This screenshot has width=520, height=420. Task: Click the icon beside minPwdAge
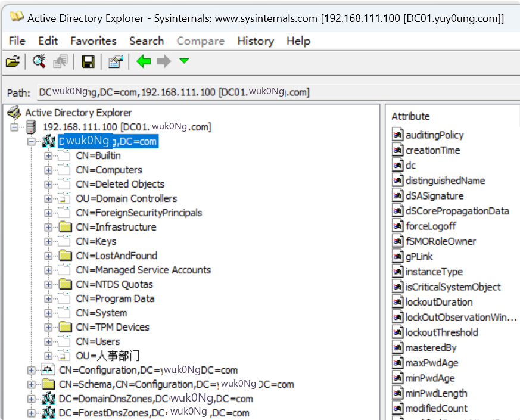tap(398, 378)
